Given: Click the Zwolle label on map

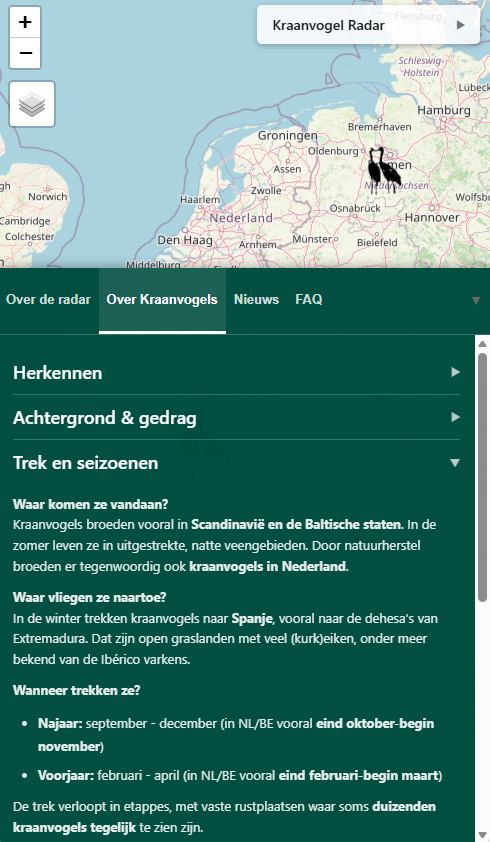Looking at the screenshot, I should [266, 191].
